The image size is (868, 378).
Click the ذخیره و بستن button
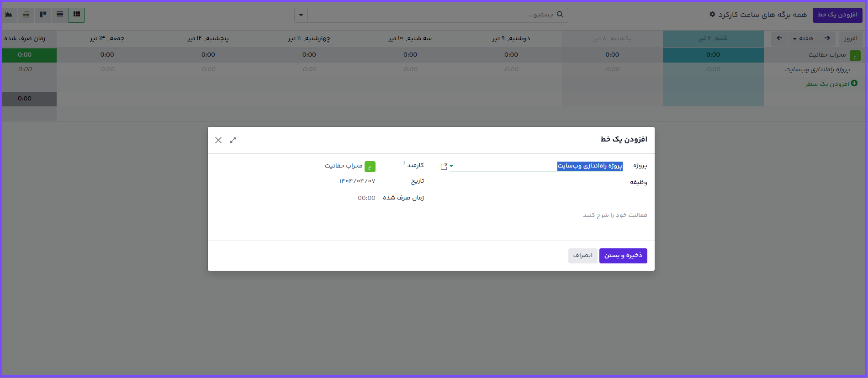click(623, 256)
